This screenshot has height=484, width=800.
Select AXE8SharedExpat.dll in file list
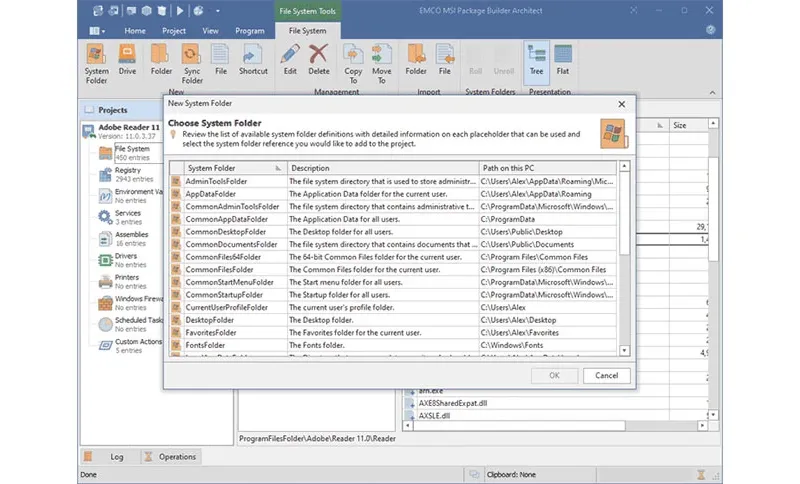(453, 403)
